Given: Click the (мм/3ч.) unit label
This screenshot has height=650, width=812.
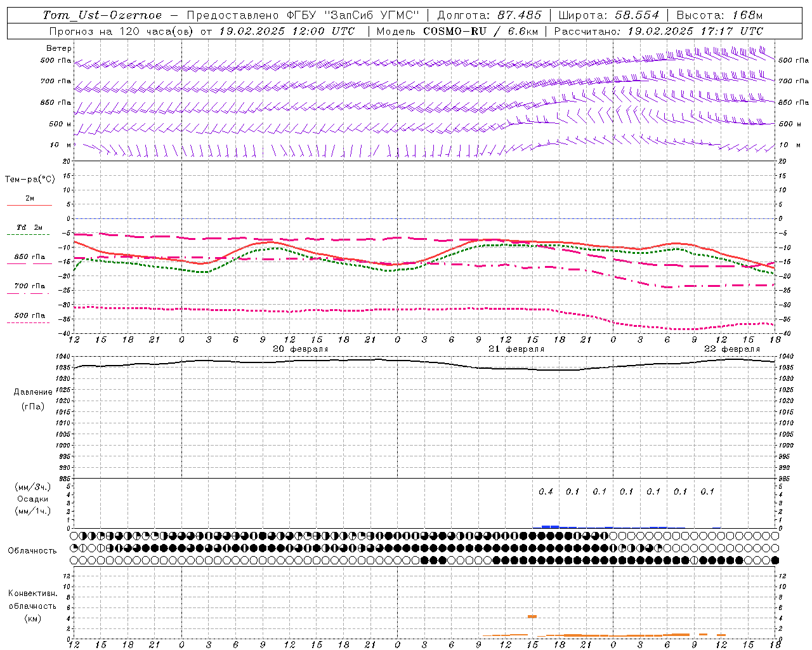Looking at the screenshot, I should 33,487.
